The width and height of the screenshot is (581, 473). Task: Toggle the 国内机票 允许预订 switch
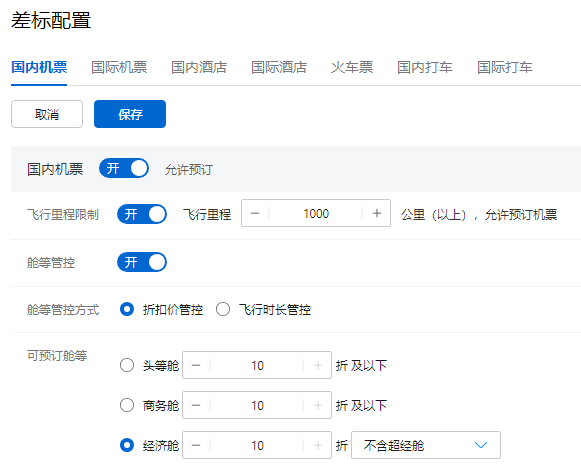coord(124,169)
